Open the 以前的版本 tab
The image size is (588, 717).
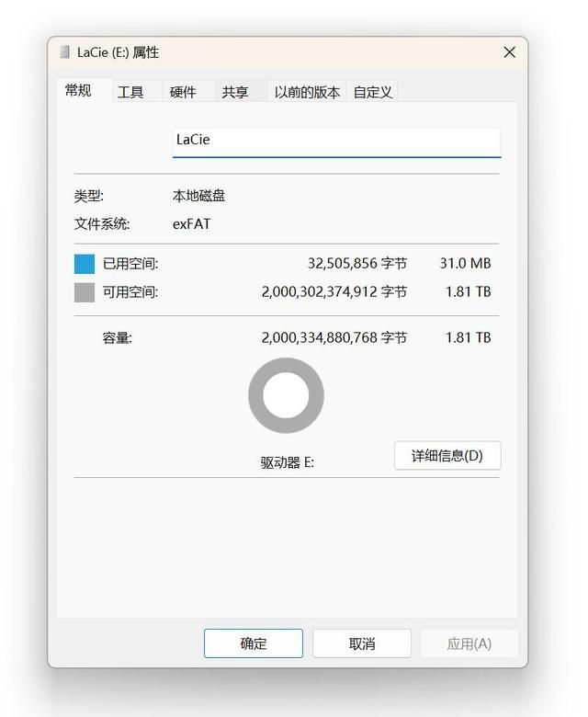tap(307, 92)
